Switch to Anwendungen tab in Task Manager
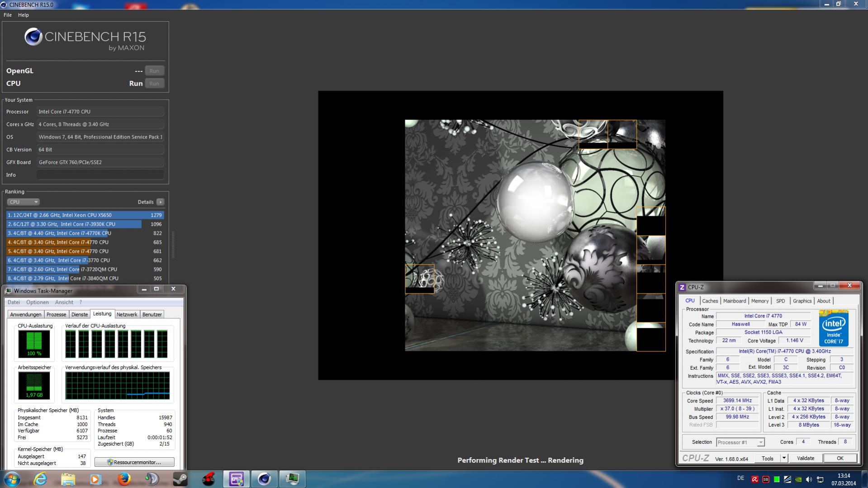Image resolution: width=868 pixels, height=488 pixels. coord(26,314)
